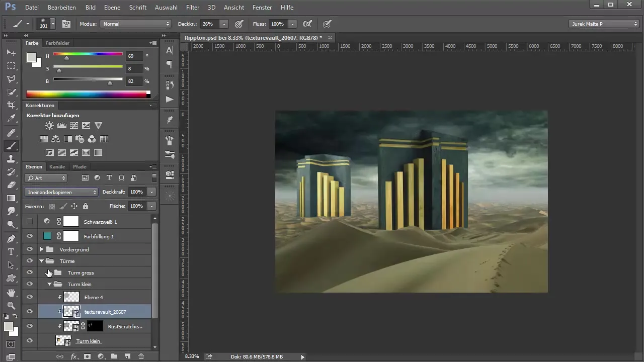The image size is (644, 362).
Task: Select the Clone Stamp tool
Action: pyautogui.click(x=11, y=159)
